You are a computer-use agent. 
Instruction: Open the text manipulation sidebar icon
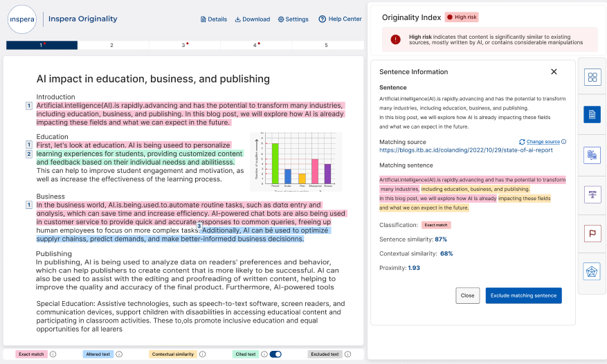(592, 194)
